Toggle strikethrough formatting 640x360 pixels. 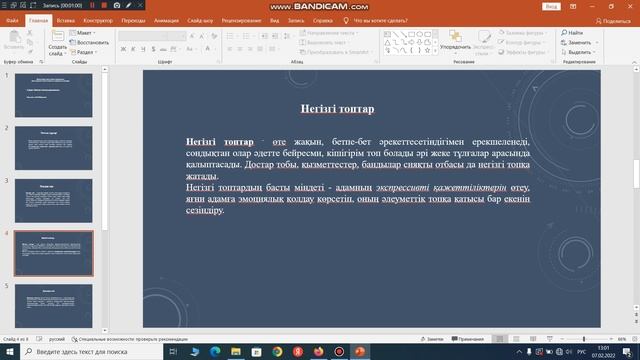click(x=163, y=49)
